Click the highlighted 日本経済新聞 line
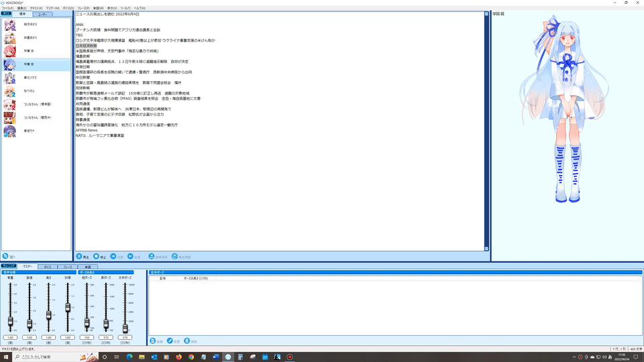Viewport: 644px width, 362px height. (x=87, y=46)
